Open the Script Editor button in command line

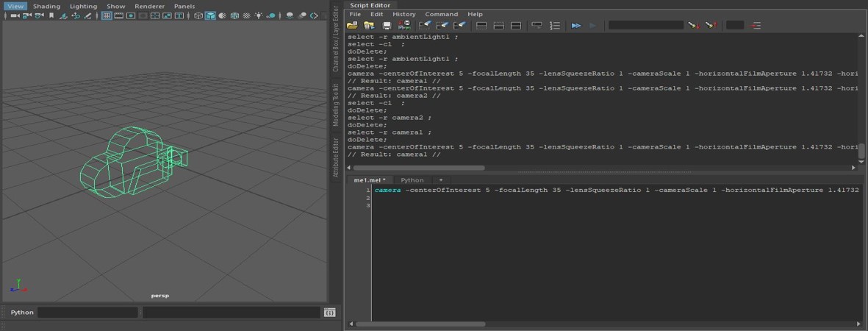(x=330, y=313)
